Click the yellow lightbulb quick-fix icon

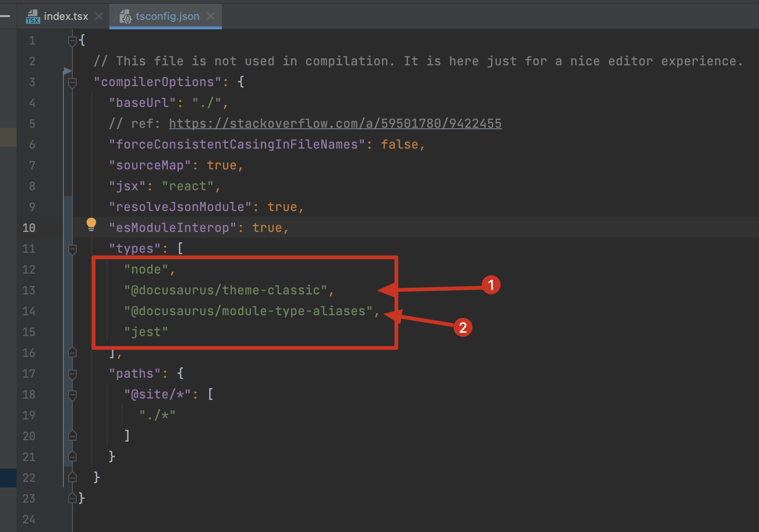(x=91, y=224)
